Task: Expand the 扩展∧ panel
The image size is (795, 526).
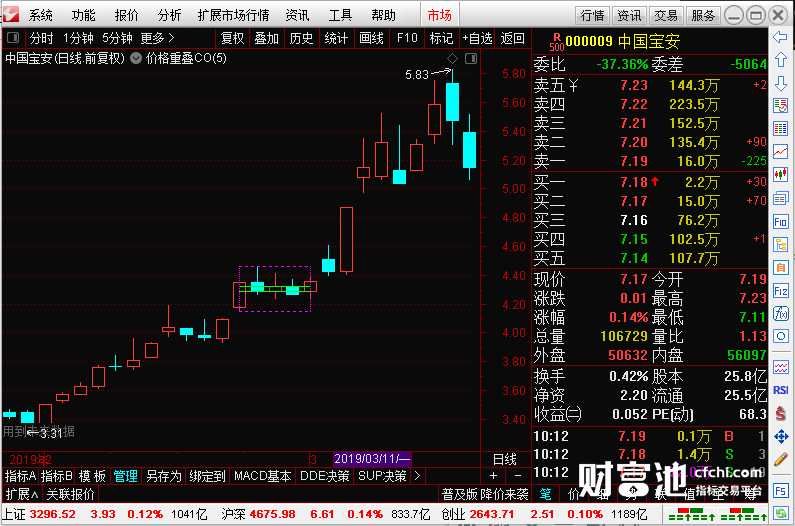Action: [22, 494]
